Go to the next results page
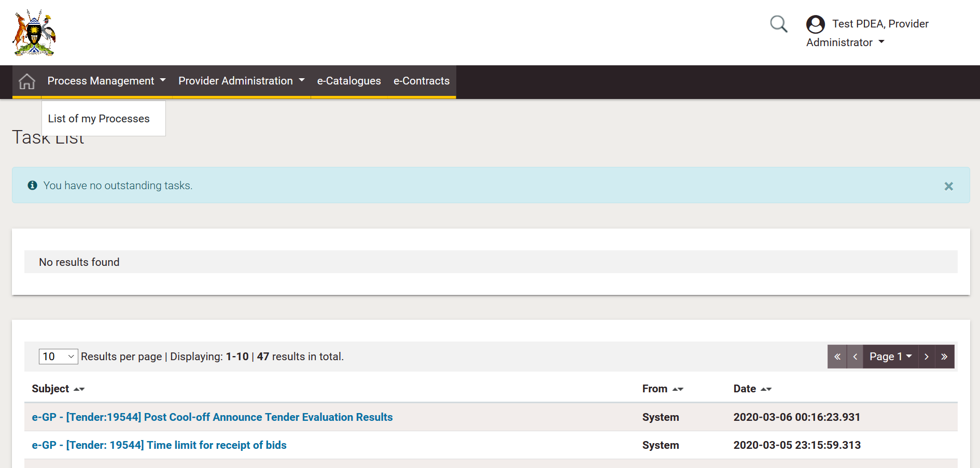980x468 pixels. pyautogui.click(x=927, y=357)
